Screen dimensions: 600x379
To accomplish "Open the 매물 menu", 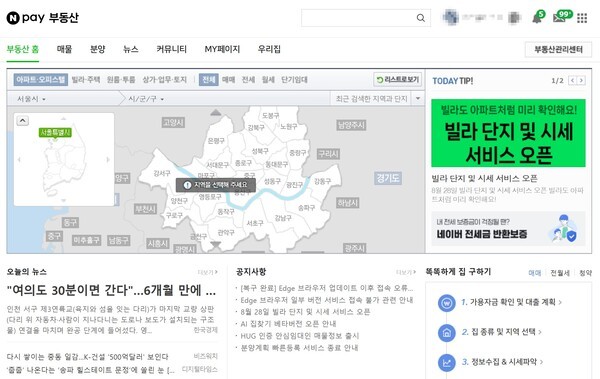I will tap(64, 49).
